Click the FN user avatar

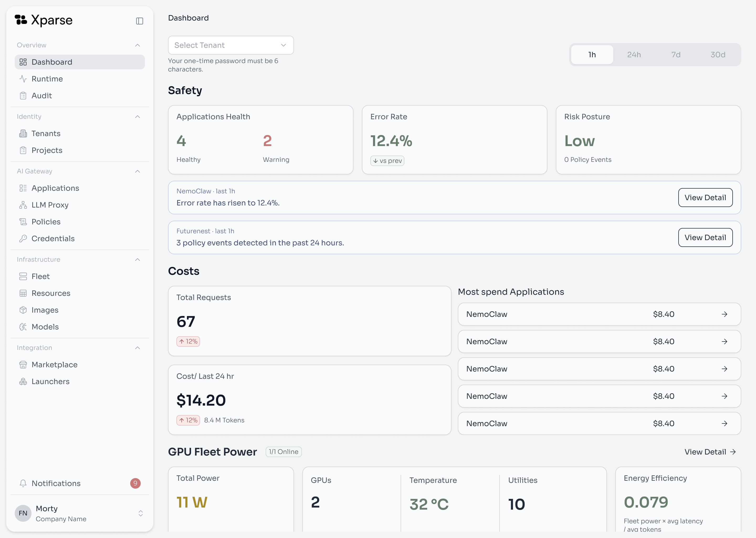(x=23, y=513)
